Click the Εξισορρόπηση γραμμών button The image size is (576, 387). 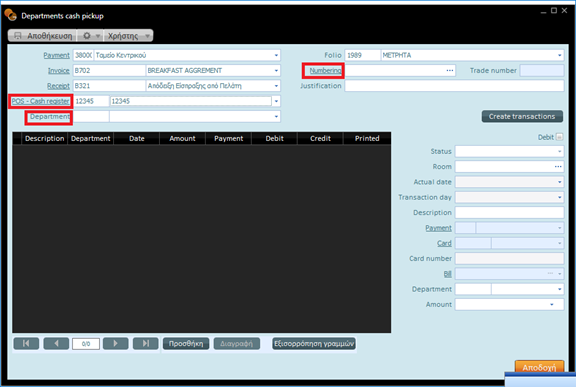(x=314, y=343)
